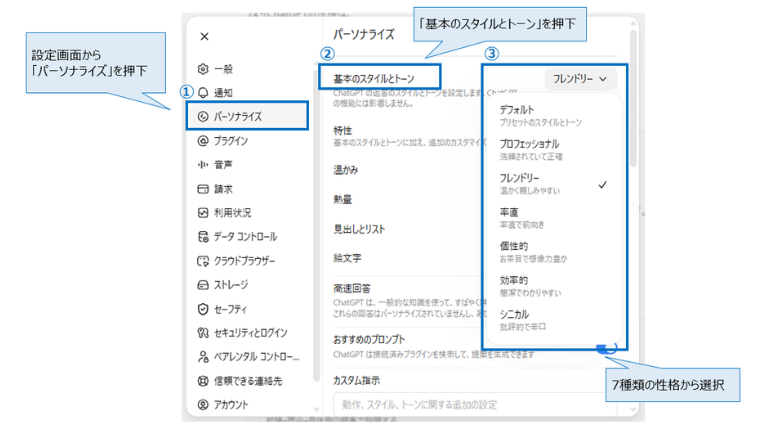Open the フレンドリー style dropdown
This screenshot has height=428, width=760.
click(581, 79)
